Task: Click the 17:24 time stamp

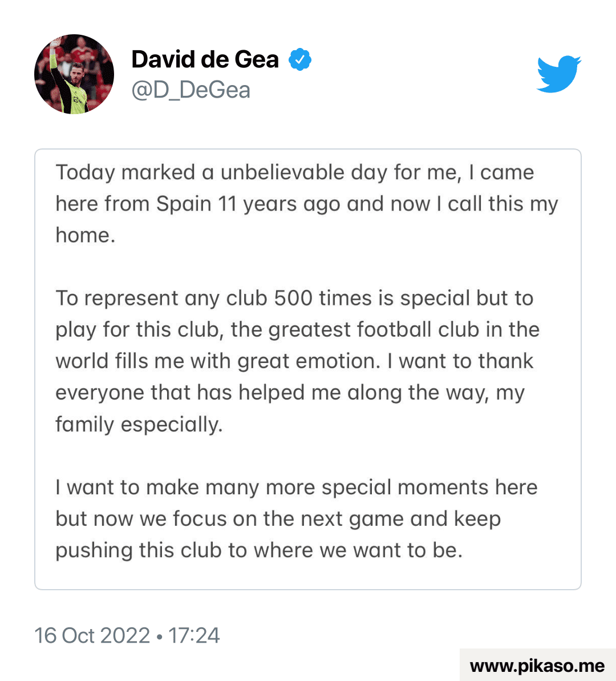Action: 194,635
